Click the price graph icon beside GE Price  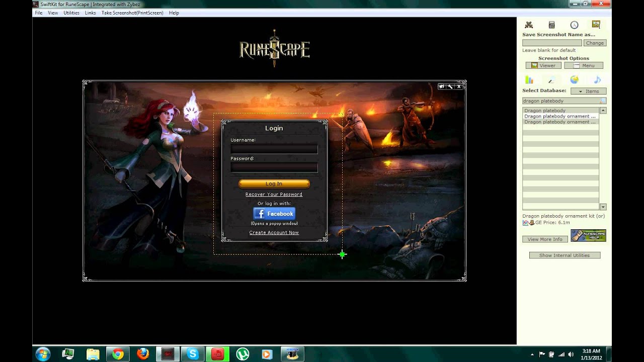(525, 222)
